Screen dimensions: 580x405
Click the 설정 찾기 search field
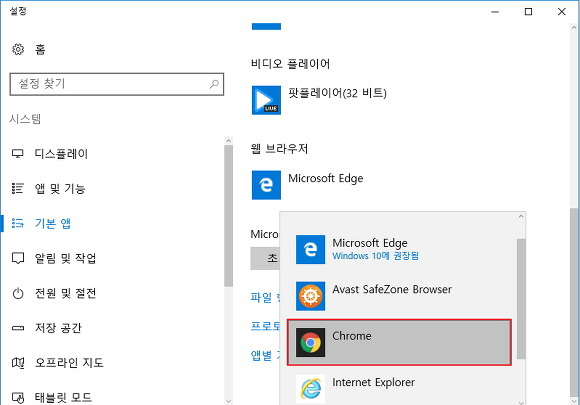point(117,84)
